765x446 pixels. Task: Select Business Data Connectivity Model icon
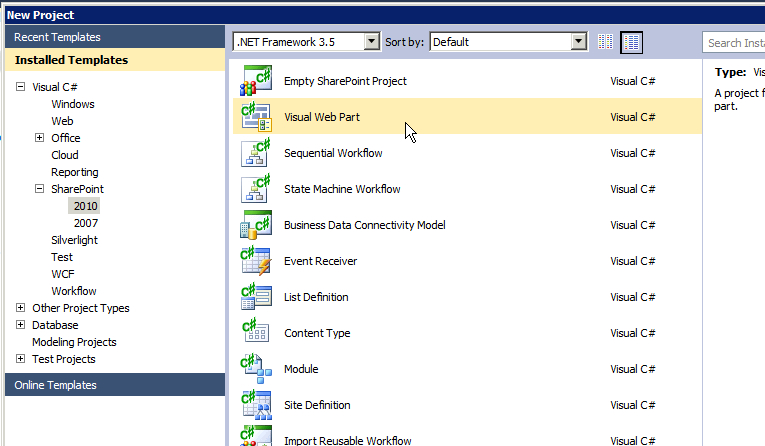tap(256, 225)
